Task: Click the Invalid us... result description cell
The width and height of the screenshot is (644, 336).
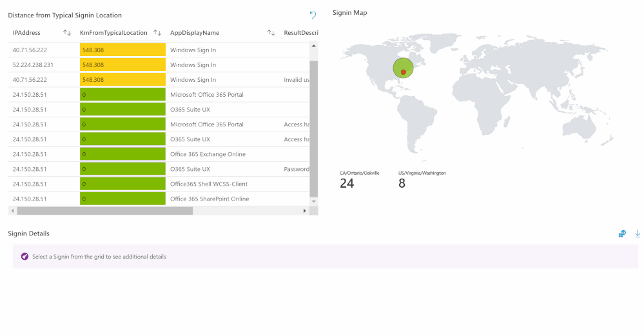Action: click(297, 80)
